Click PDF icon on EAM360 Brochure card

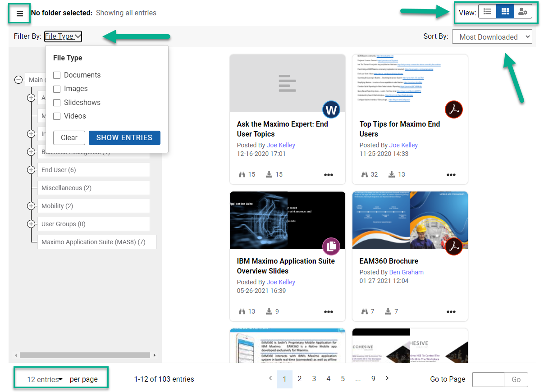[x=454, y=246]
